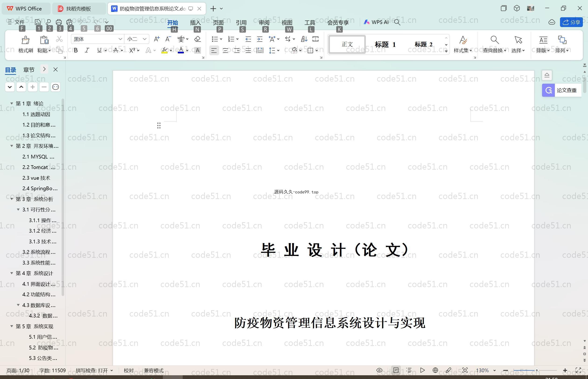588x379 pixels.
Task: Increase font size with the A+ icon
Action: tap(157, 39)
